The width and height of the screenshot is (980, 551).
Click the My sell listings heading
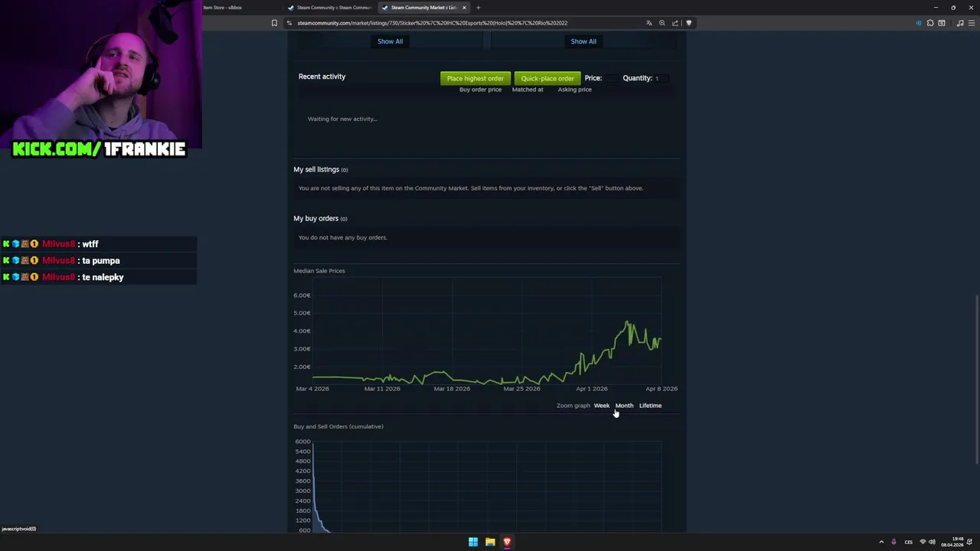316,169
